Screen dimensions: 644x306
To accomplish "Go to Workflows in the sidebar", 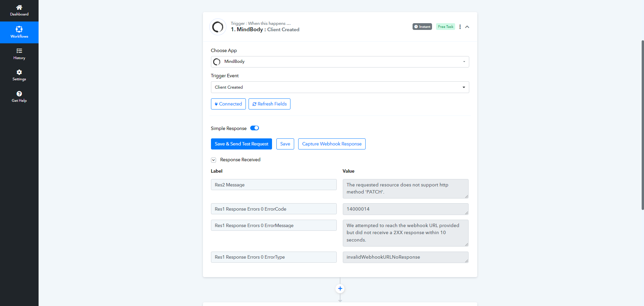I will pos(19,32).
